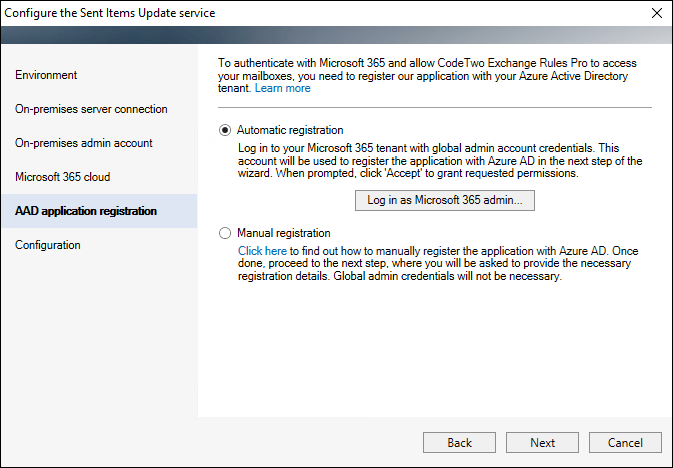The image size is (673, 468).
Task: Jump to the Configuration step
Action: pyautogui.click(x=48, y=245)
